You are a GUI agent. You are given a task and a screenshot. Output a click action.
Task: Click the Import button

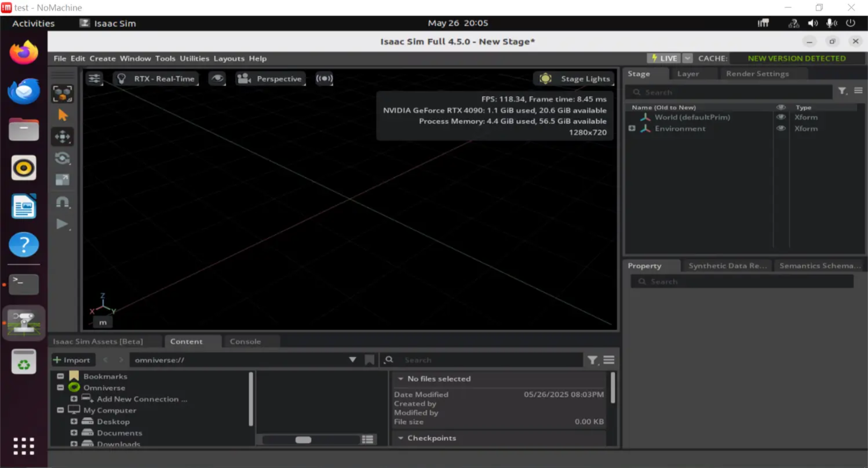(x=72, y=360)
